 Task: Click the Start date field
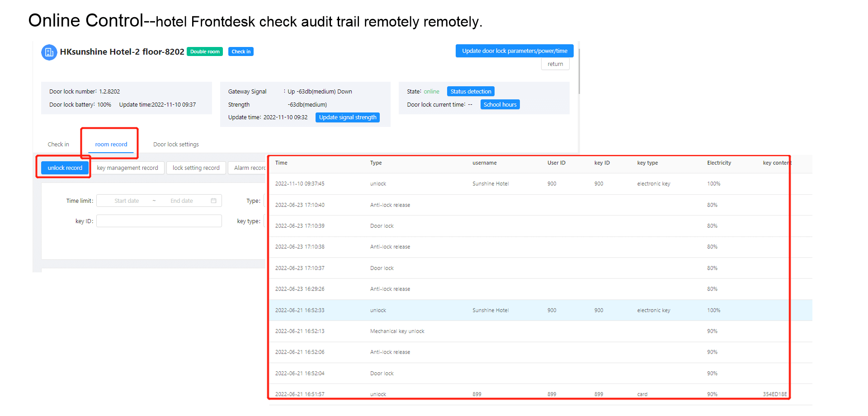[127, 201]
